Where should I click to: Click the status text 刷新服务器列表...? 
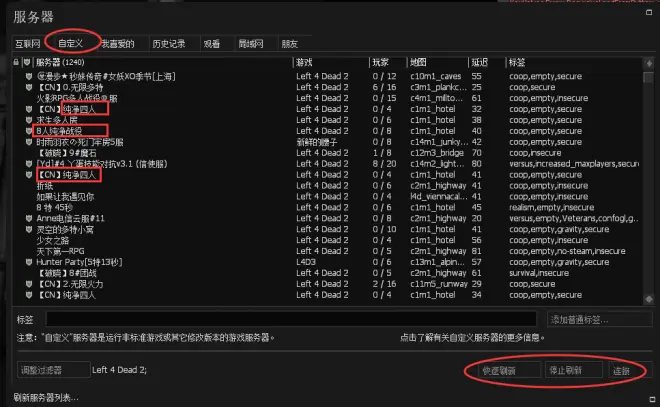coord(46,397)
